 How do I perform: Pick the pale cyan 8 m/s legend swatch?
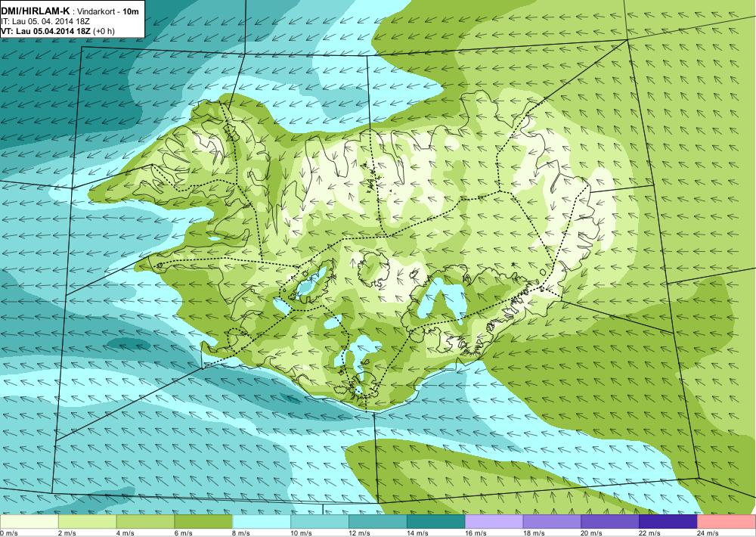click(x=262, y=522)
